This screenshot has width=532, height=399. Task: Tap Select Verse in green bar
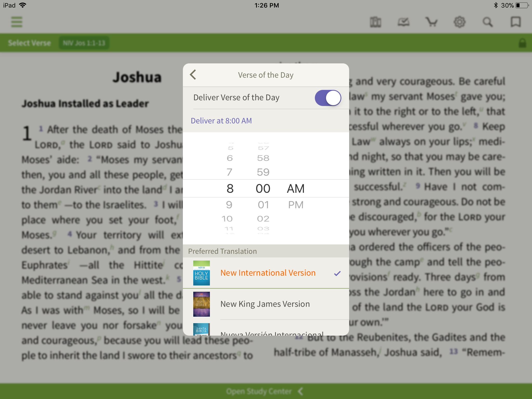pyautogui.click(x=29, y=43)
